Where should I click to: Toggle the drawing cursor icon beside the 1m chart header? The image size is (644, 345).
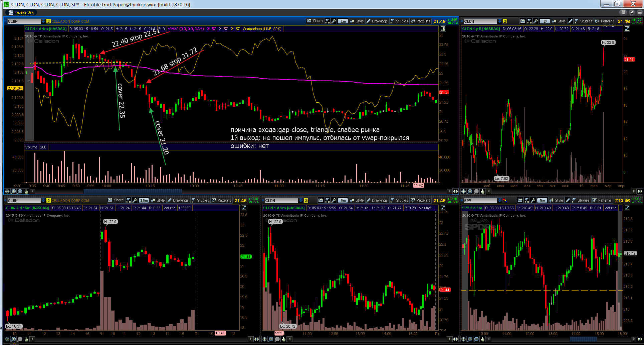point(443,29)
